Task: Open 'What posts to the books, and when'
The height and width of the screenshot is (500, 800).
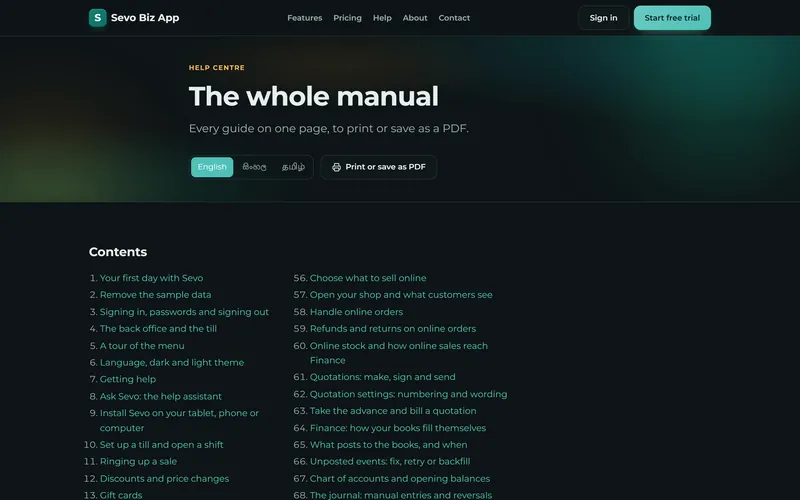Action: 388,445
